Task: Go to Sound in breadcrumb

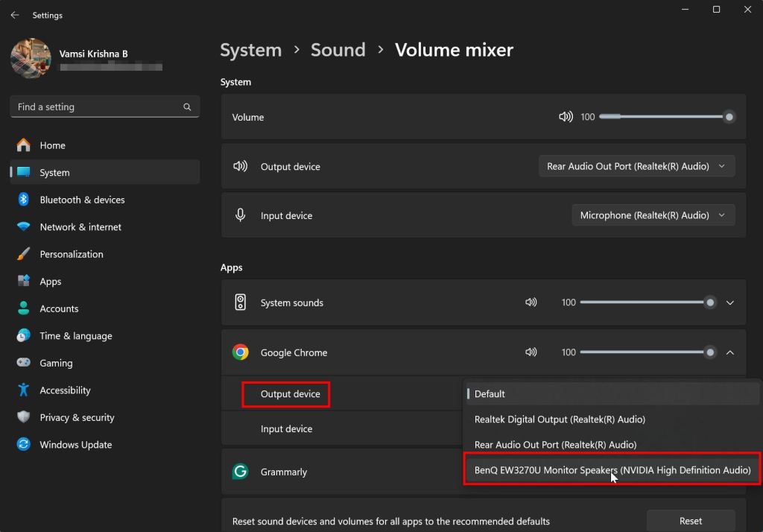Action: click(338, 50)
